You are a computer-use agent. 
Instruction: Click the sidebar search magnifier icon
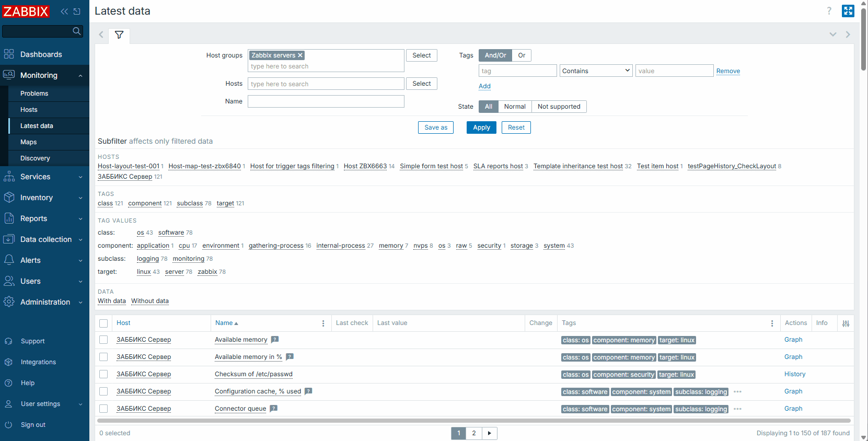(77, 31)
